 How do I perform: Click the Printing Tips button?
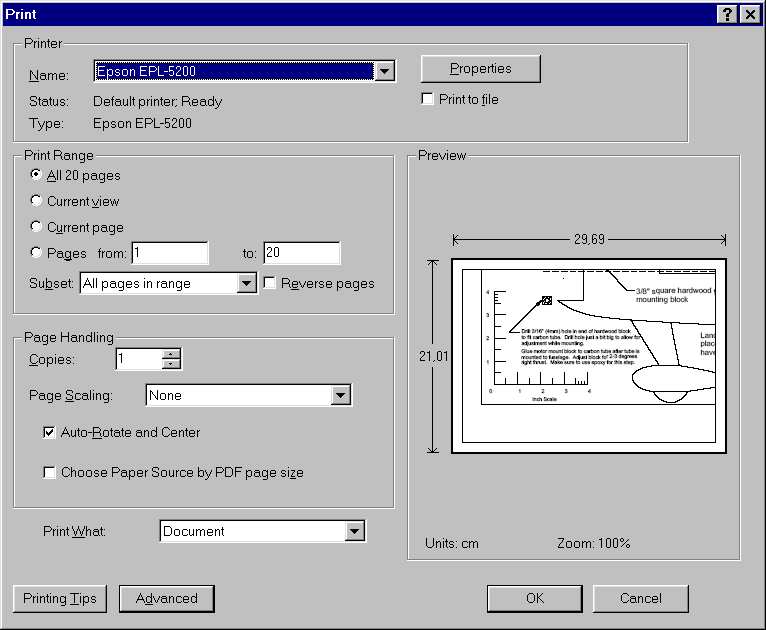tap(61, 599)
